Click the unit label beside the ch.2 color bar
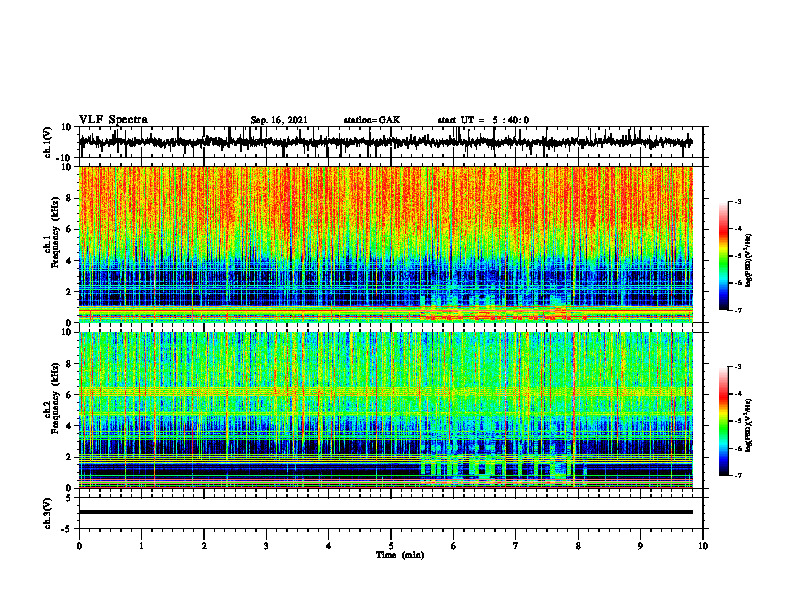The width and height of the screenshot is (792, 612). pyautogui.click(x=750, y=425)
